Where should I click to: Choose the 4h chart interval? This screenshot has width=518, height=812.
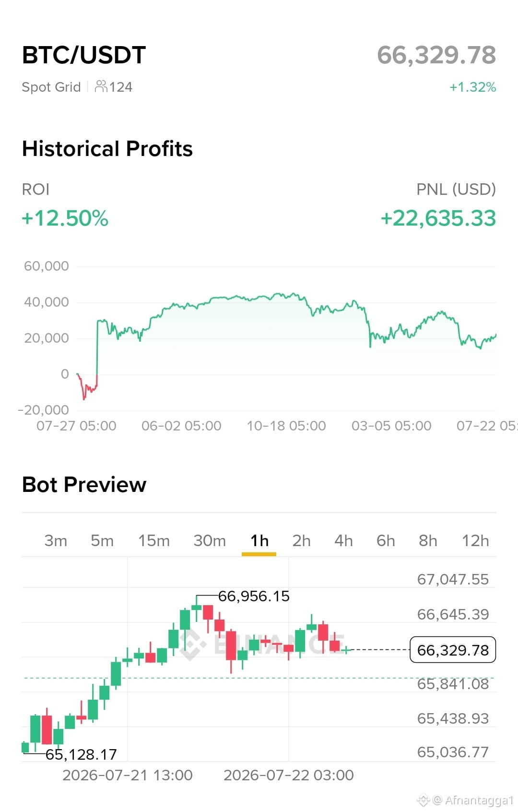[343, 540]
